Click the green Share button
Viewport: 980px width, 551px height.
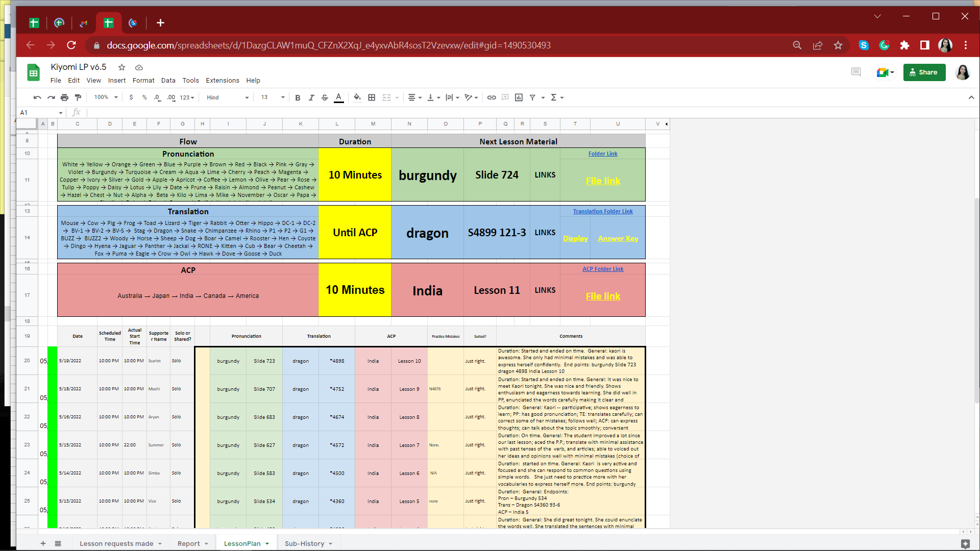click(x=924, y=72)
